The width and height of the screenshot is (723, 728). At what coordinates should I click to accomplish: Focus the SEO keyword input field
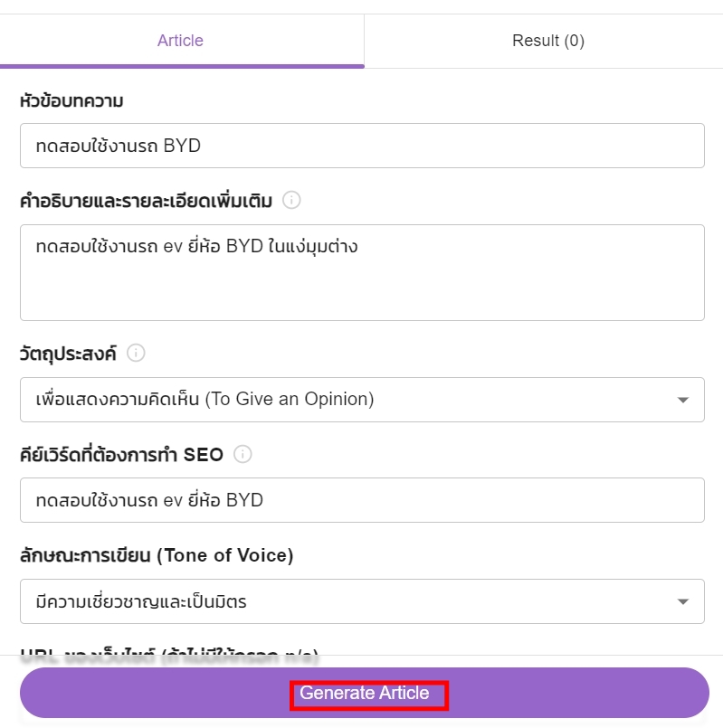pos(362,500)
